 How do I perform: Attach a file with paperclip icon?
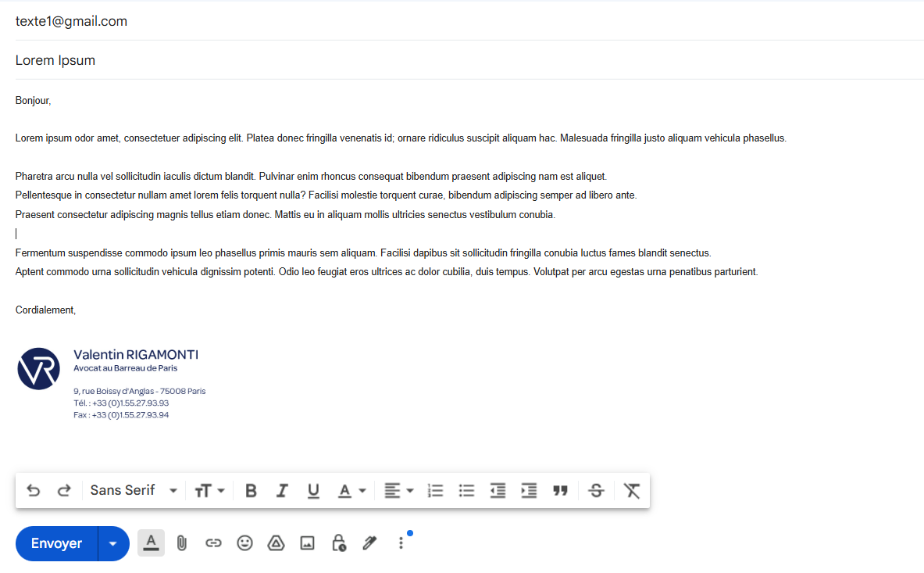coord(182,543)
